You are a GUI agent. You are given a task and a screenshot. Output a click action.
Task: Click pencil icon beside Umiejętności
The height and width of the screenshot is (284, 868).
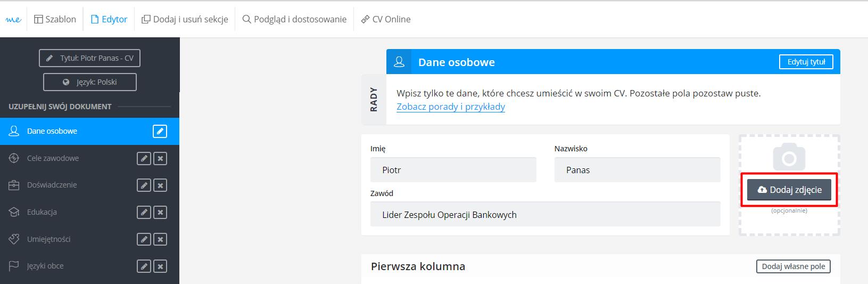tap(144, 239)
